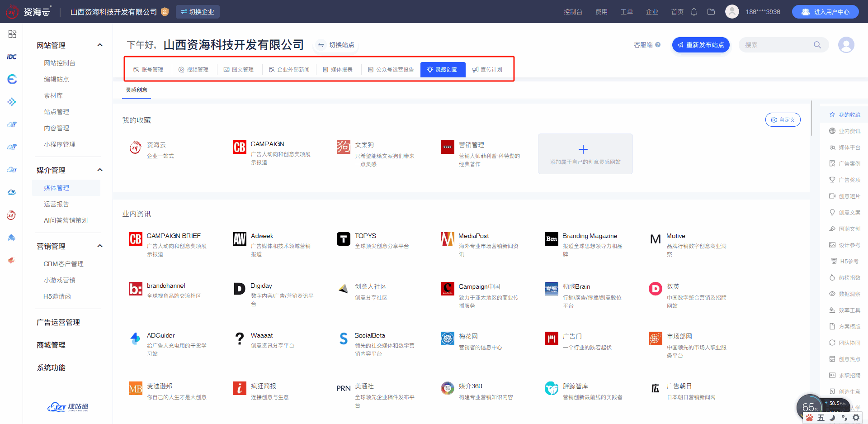
Task: Jump to 热榜指数 in right index
Action: (844, 278)
